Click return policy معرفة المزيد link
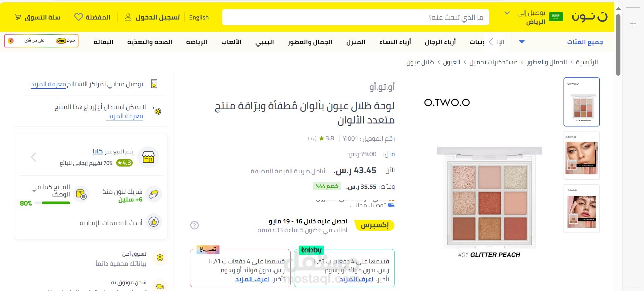Screen dimensions: 644x291 point(125,116)
